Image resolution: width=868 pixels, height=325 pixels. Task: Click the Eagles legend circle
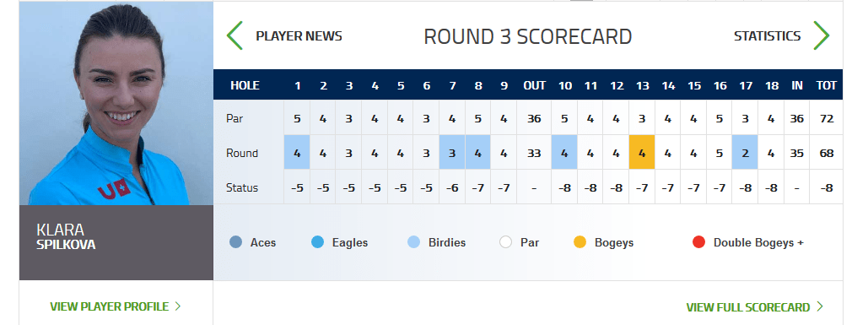point(317,242)
